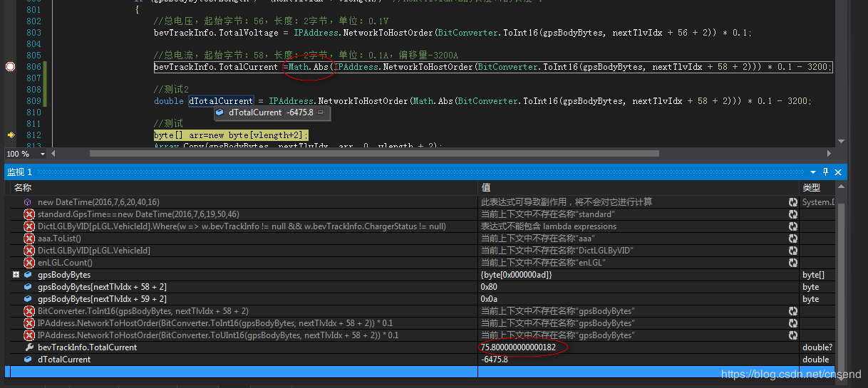
Task: Click the value 75.800000000000182
Action: [518, 347]
